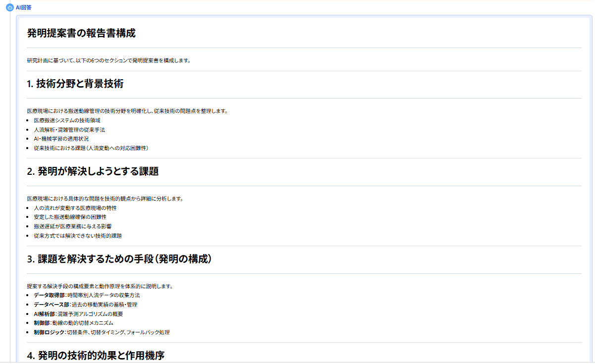Click the intro sentence starting with 研究計画に基づいて

click(108, 60)
